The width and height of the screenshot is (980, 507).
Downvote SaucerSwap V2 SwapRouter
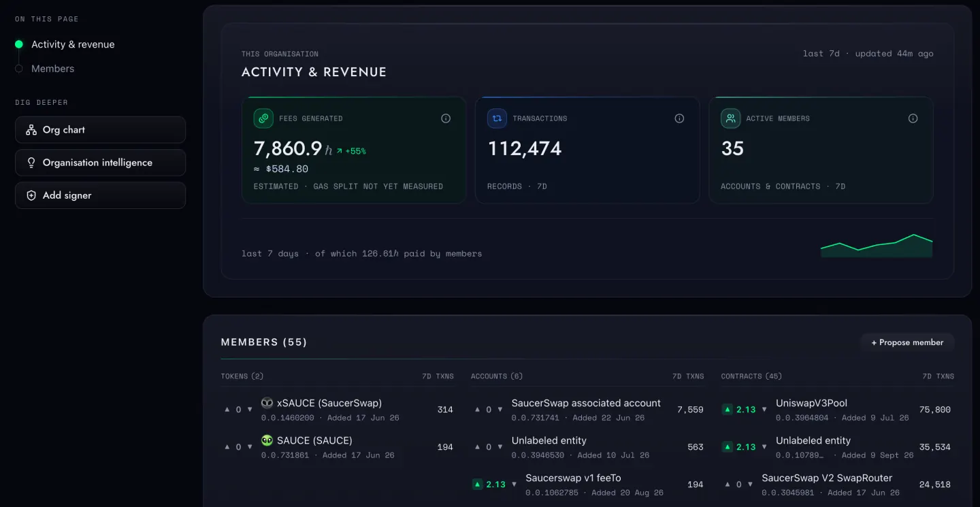tap(750, 485)
